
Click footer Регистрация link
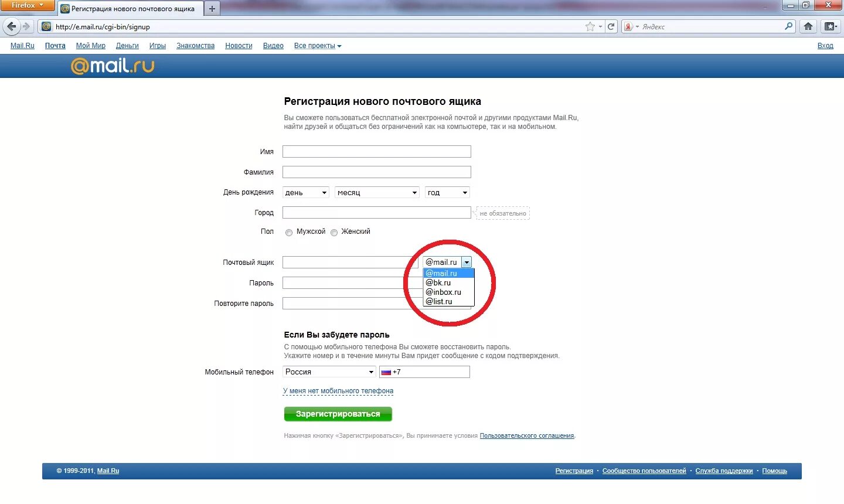[574, 471]
